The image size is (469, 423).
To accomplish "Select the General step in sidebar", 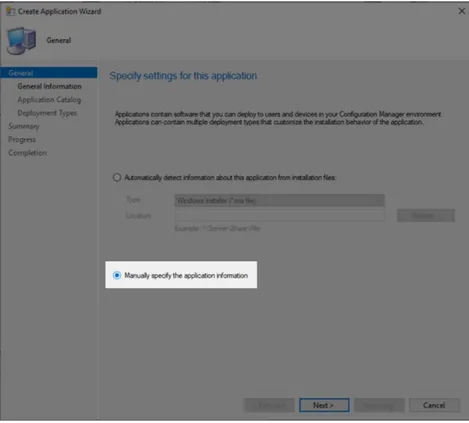I will click(x=49, y=73).
